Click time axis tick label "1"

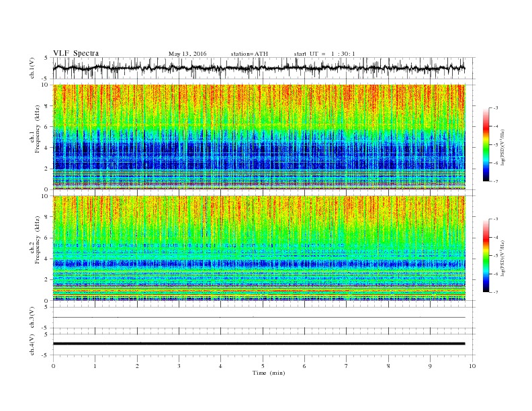tap(95, 366)
